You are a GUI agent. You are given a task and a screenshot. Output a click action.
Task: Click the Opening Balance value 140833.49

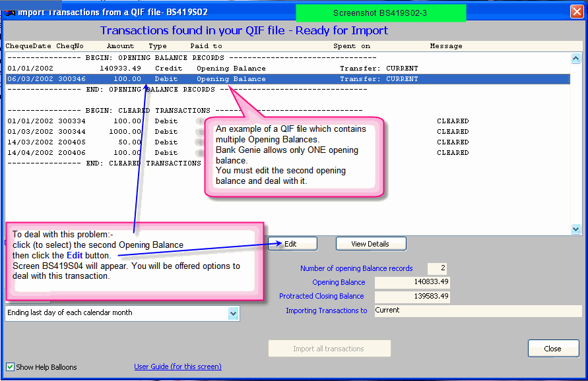coord(412,282)
